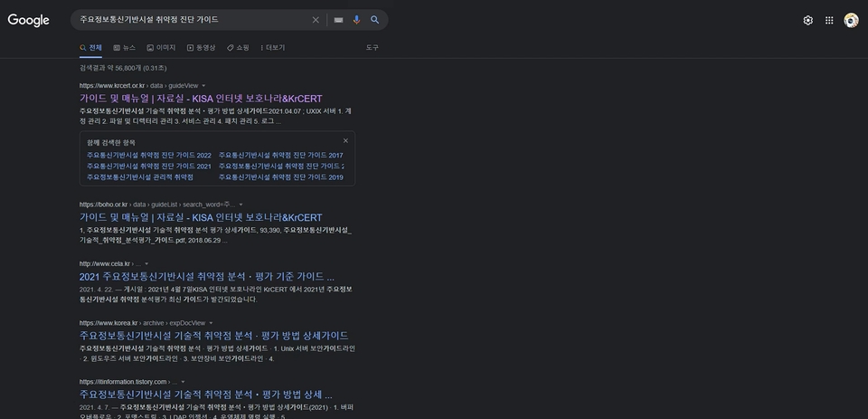Expand options arrow beside itinformation.tistory.com URL
The width and height of the screenshot is (868, 419).
pyautogui.click(x=183, y=382)
